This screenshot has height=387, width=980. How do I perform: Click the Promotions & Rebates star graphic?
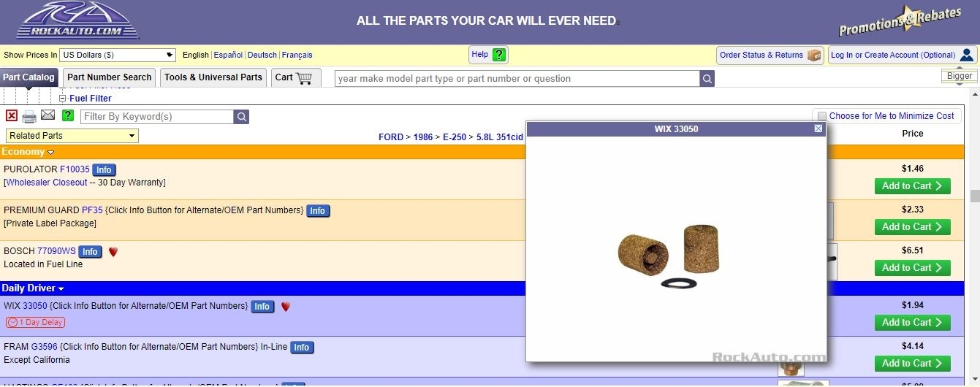900,20
